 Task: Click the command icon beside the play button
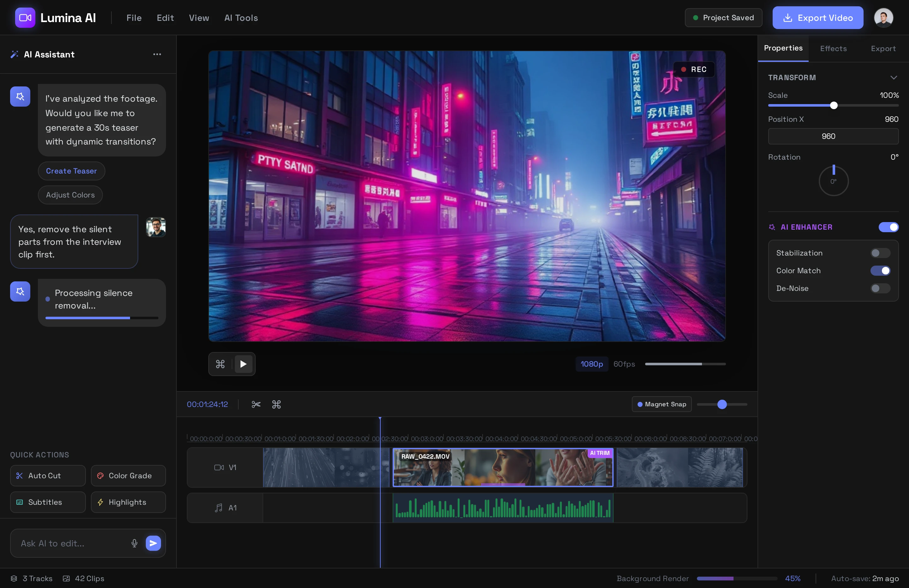220,364
